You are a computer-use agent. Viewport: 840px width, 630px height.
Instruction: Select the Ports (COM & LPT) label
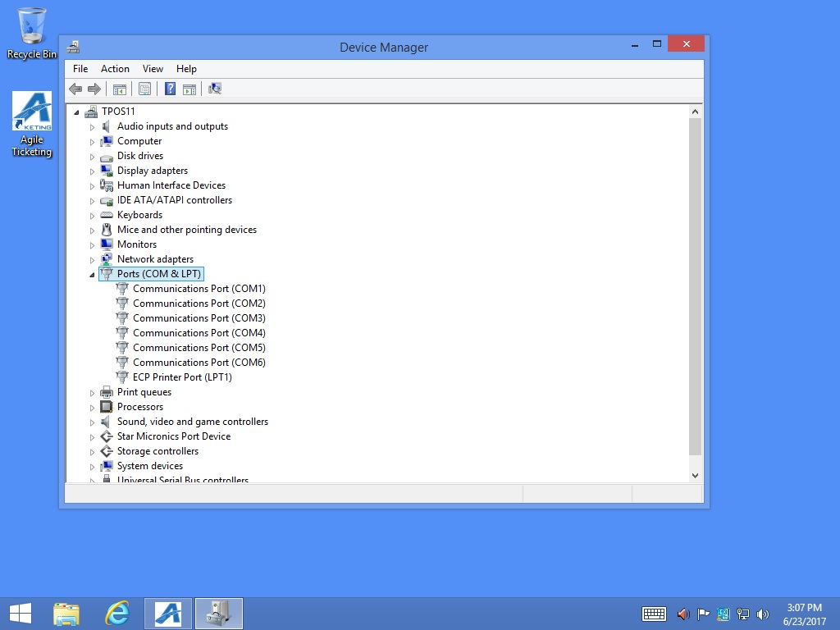[159, 274]
